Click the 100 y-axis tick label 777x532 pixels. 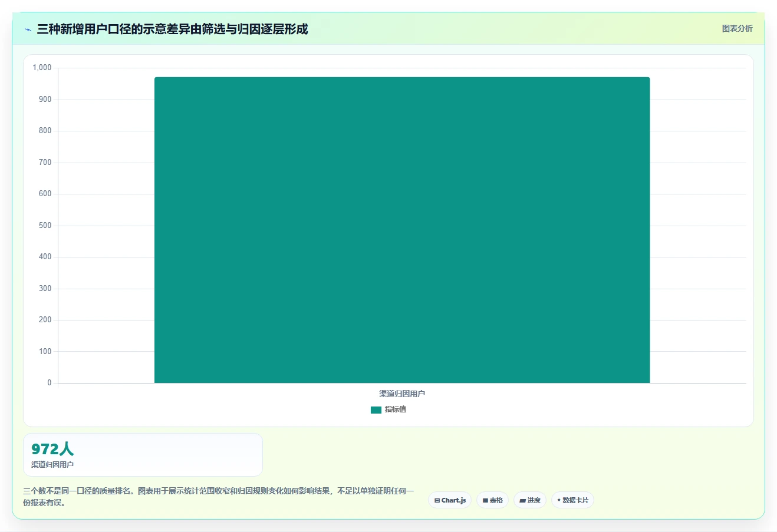(x=45, y=352)
